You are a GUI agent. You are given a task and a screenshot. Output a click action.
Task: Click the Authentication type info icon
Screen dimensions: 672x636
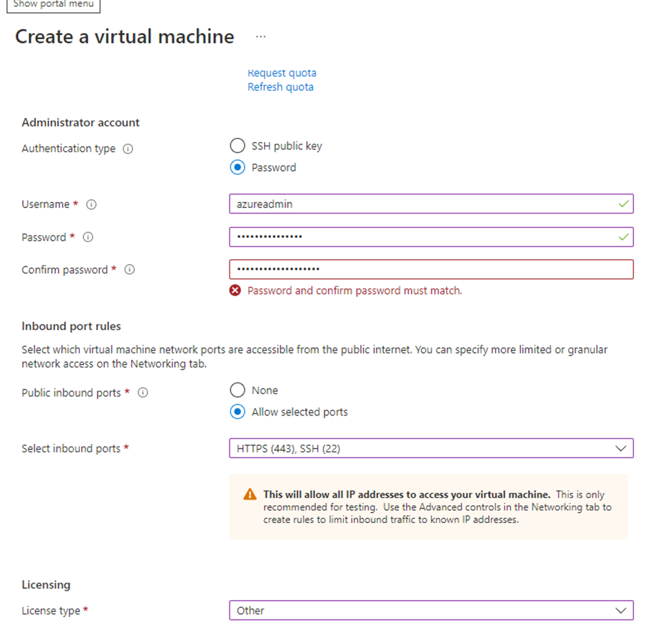click(x=128, y=148)
